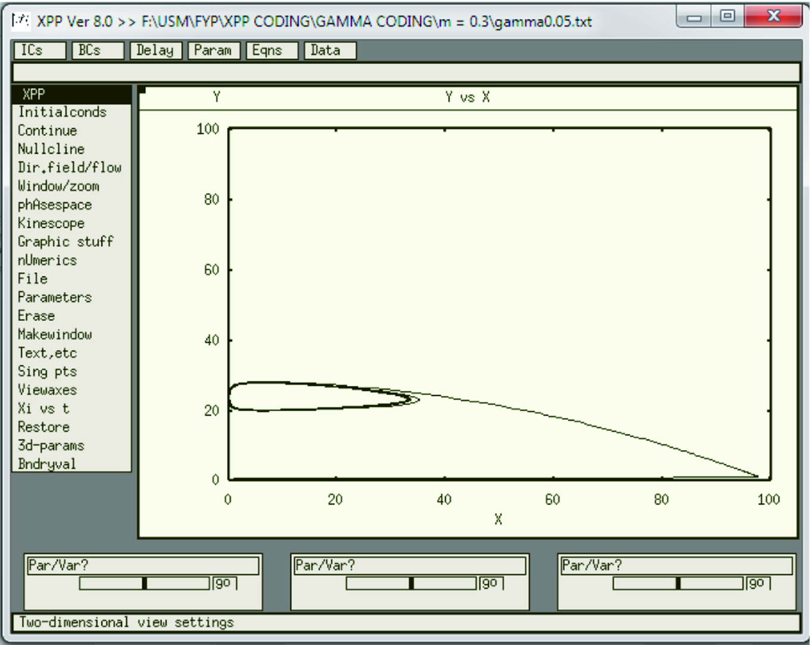Viewport: 812px width, 645px height.
Task: Select Sing pts menu entry
Action: (x=47, y=372)
